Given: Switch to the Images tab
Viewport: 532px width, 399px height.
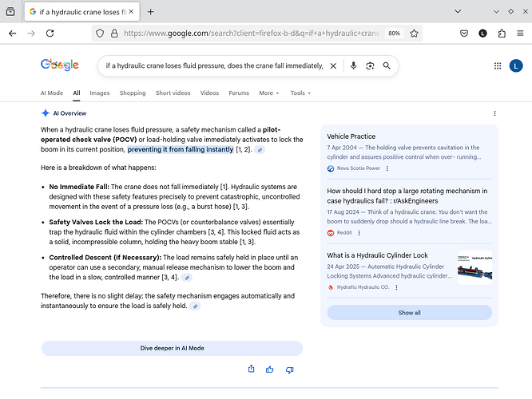Looking at the screenshot, I should (x=100, y=93).
